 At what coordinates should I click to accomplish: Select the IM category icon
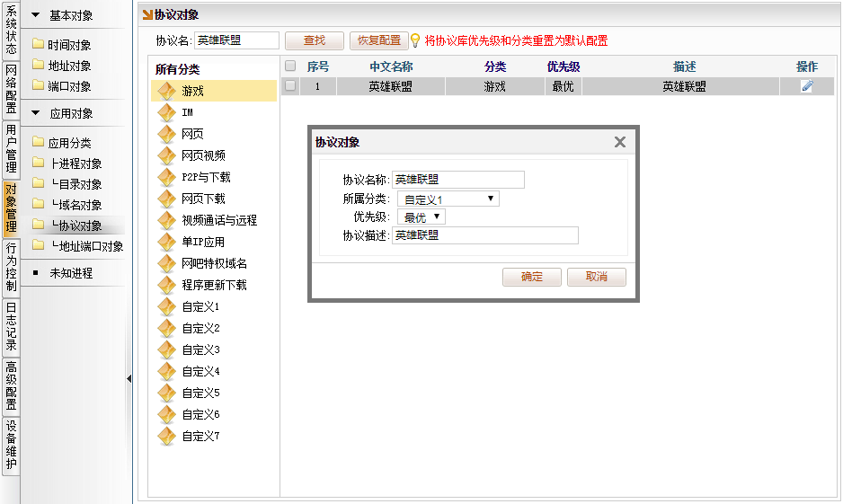click(166, 112)
